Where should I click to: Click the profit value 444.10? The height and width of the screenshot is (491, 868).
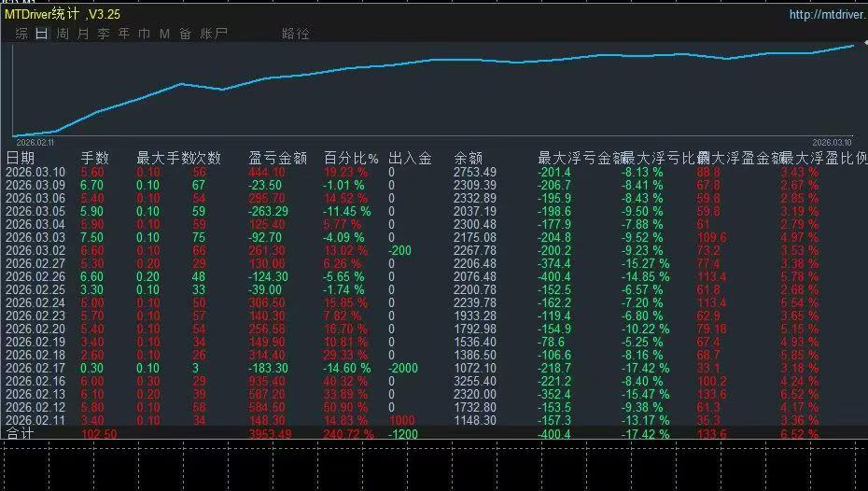pos(267,172)
